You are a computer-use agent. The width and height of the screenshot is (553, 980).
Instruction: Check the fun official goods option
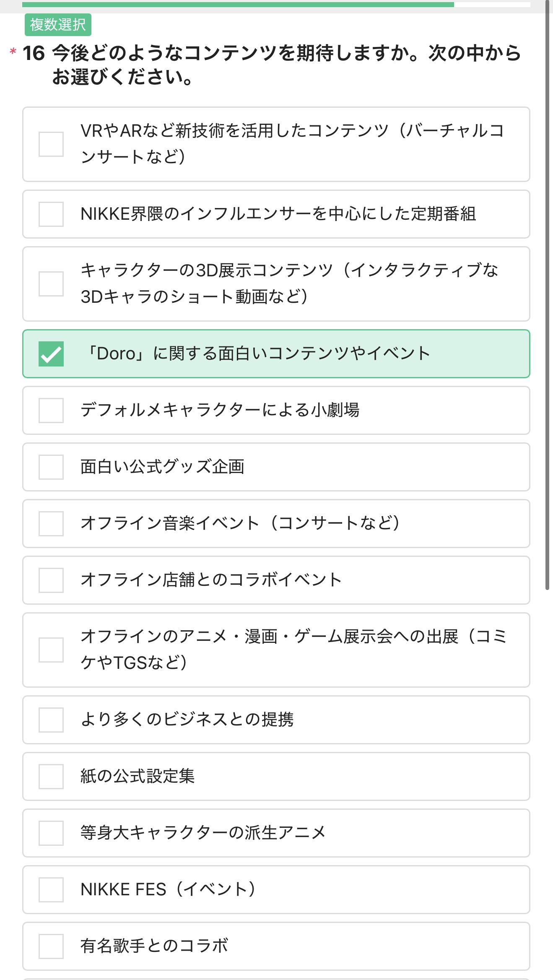[x=51, y=467]
